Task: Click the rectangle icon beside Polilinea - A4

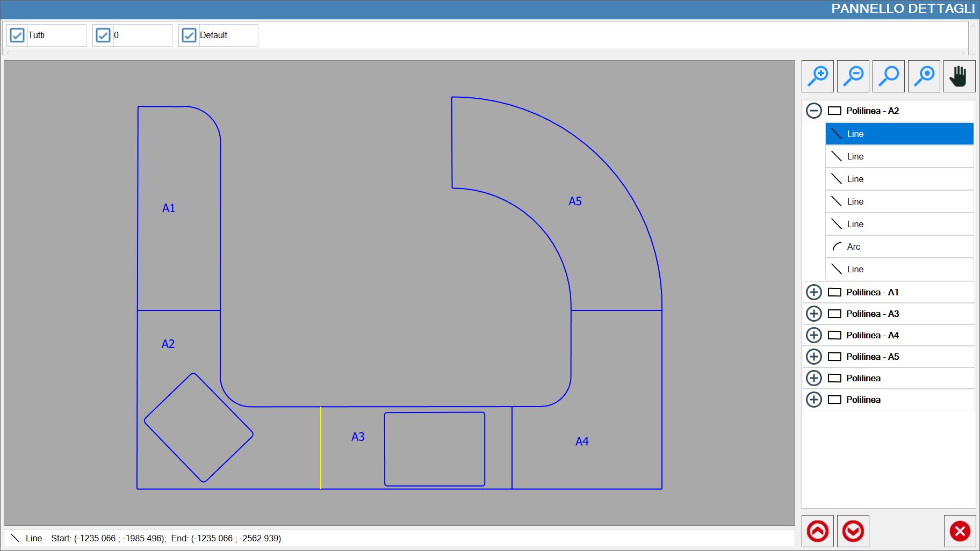Action: [x=834, y=335]
